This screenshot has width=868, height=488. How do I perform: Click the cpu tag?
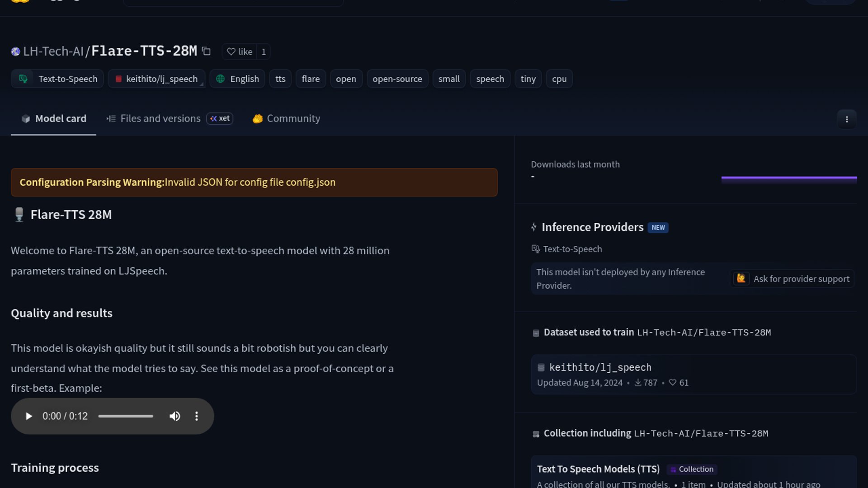pyautogui.click(x=559, y=79)
